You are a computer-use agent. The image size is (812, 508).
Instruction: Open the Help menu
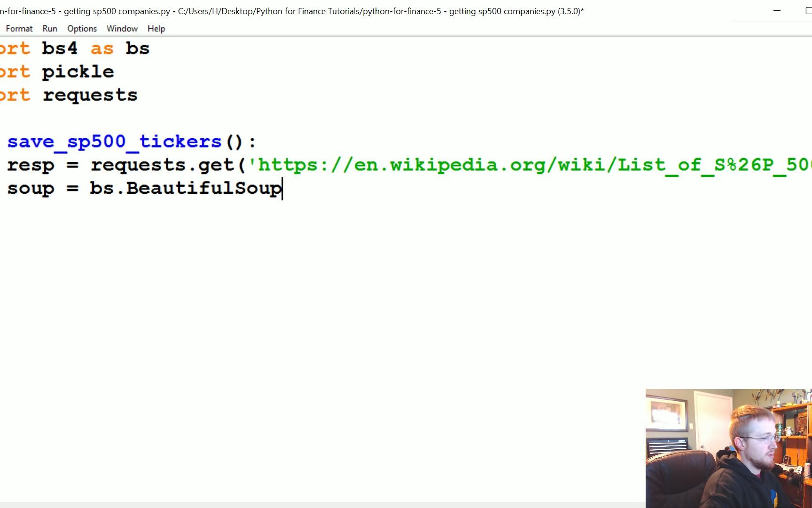(156, 29)
